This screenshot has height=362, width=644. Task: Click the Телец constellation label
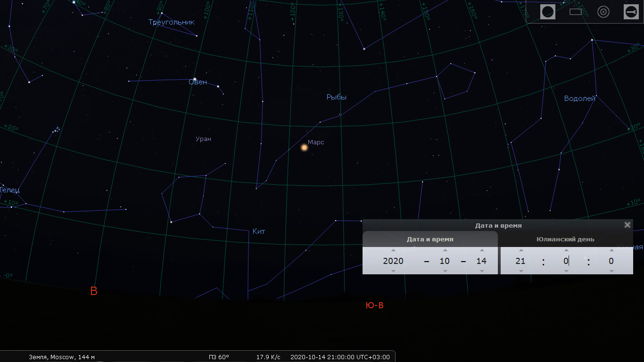click(x=9, y=190)
